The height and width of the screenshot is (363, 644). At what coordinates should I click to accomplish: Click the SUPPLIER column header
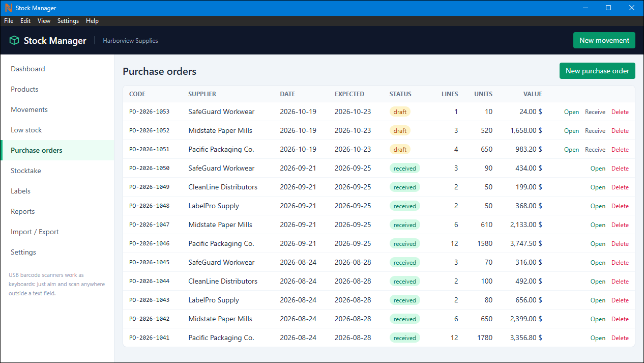pos(202,94)
